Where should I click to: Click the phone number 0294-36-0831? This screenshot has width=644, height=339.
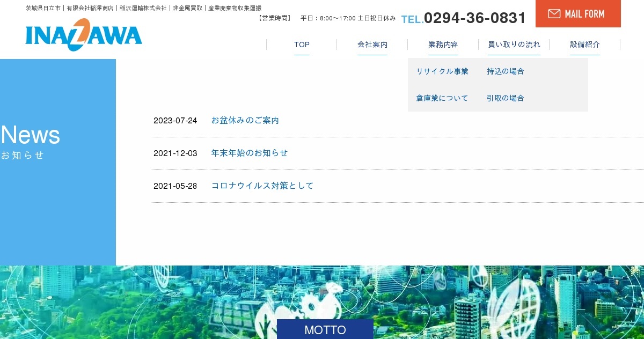click(475, 18)
